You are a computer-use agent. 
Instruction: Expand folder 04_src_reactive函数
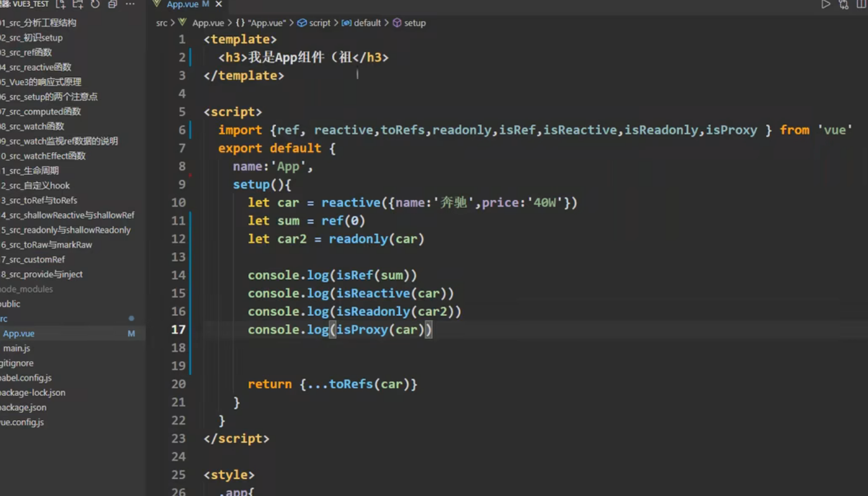(36, 67)
